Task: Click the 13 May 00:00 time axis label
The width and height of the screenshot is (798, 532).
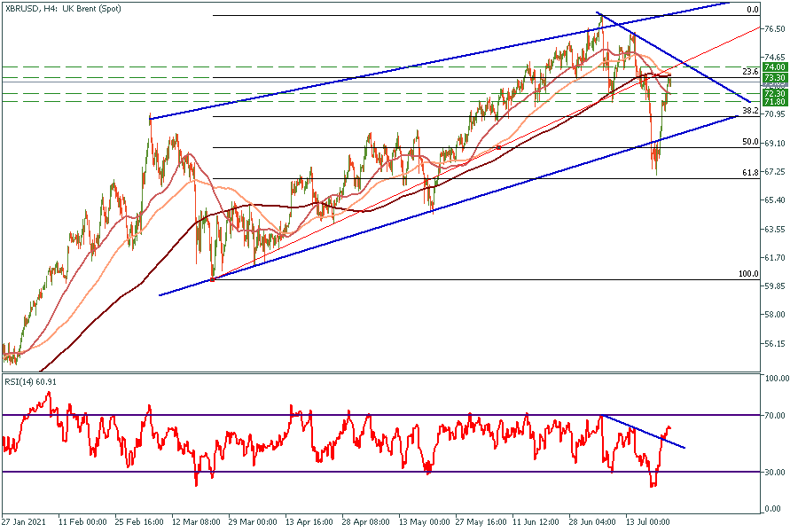Action: (424, 522)
